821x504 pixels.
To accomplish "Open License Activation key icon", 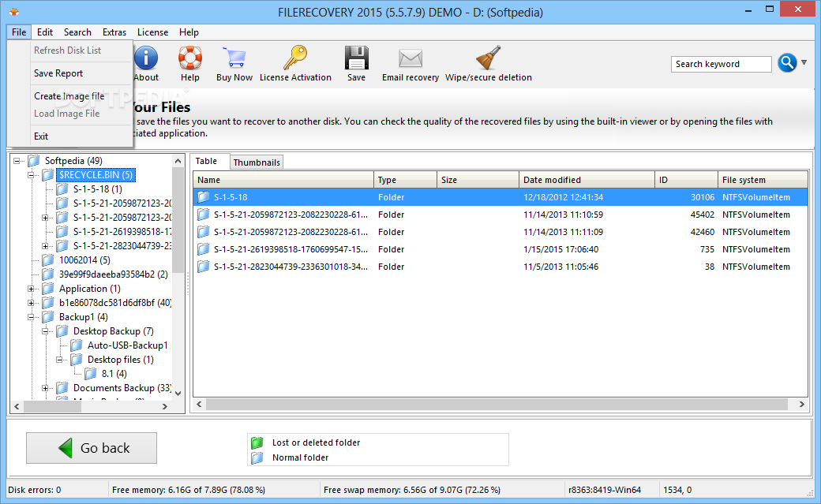I will click(295, 57).
